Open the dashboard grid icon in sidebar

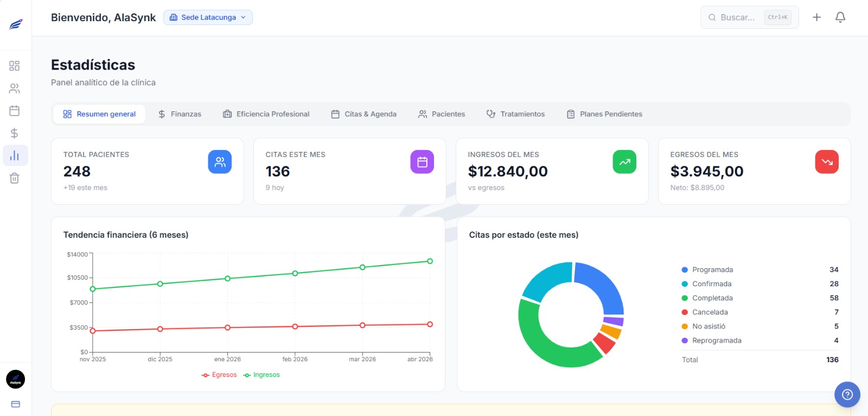click(x=15, y=66)
